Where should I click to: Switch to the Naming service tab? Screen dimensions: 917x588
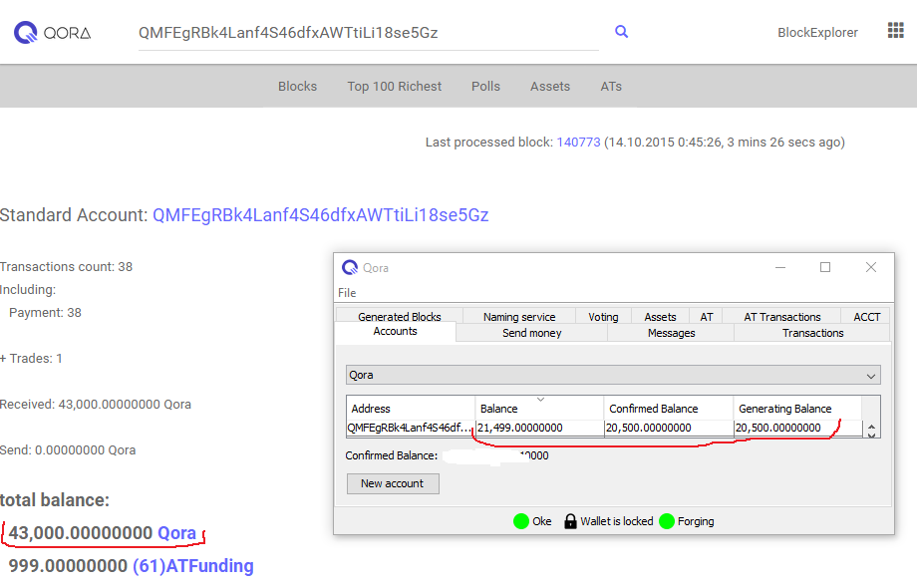(519, 316)
